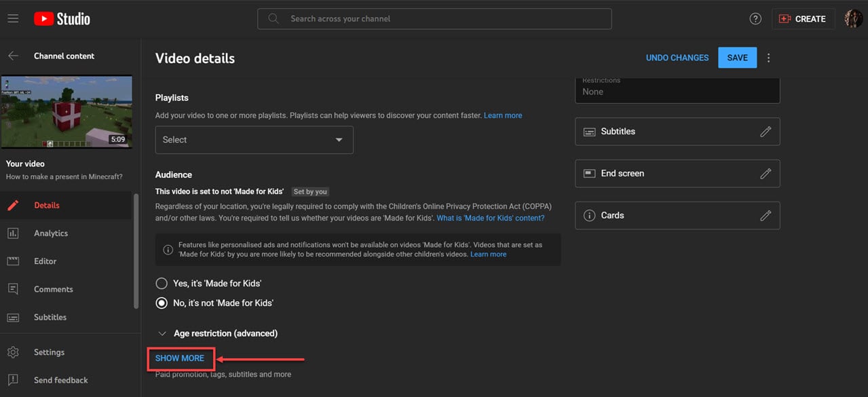Viewport: 868px width, 397px height.
Task: Edit the End screen using pencil icon
Action: [766, 173]
